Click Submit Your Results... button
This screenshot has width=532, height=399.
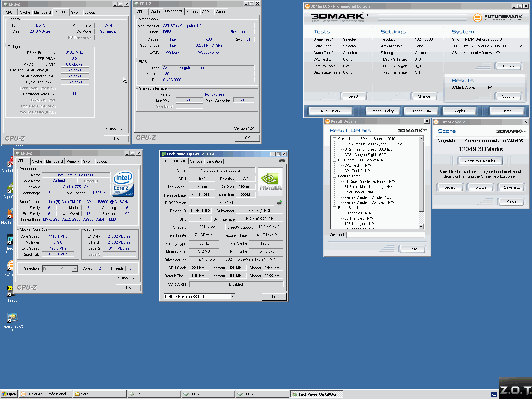481,161
